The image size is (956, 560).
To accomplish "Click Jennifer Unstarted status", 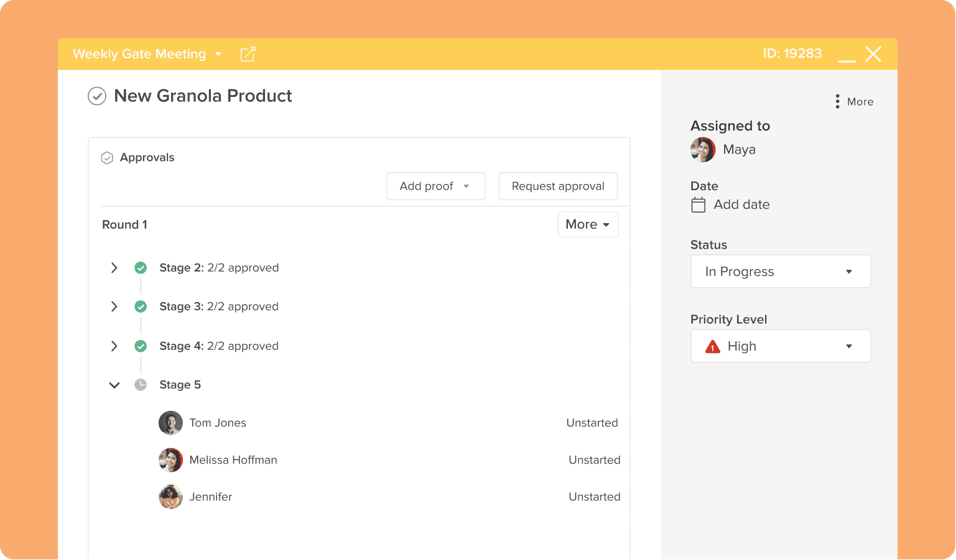I will (595, 497).
